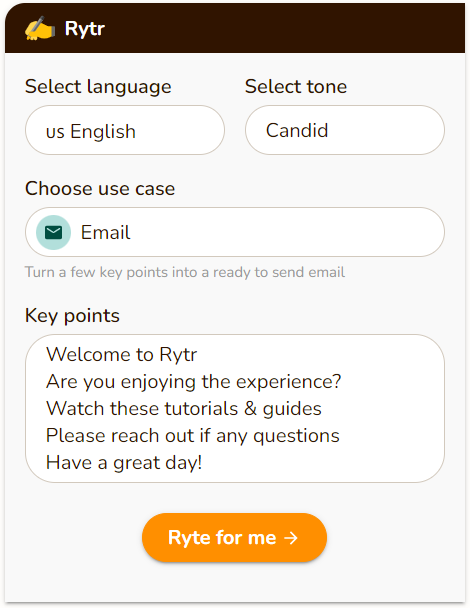Click the 'Turn a few key points' helper text

coord(185,272)
